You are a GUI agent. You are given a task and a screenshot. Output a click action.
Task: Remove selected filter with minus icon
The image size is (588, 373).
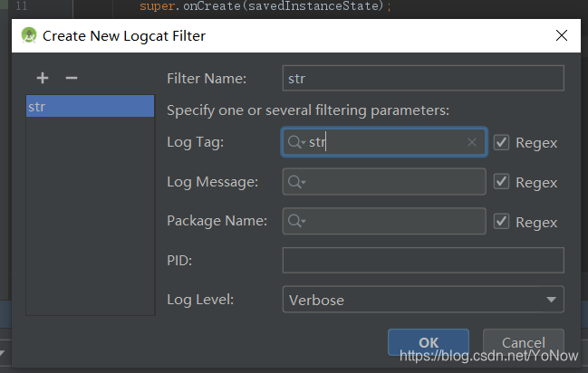(72, 78)
